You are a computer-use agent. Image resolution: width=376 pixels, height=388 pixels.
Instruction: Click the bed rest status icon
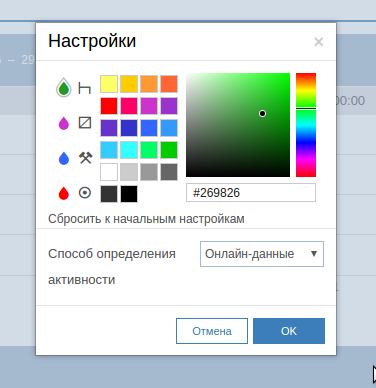[85, 88]
